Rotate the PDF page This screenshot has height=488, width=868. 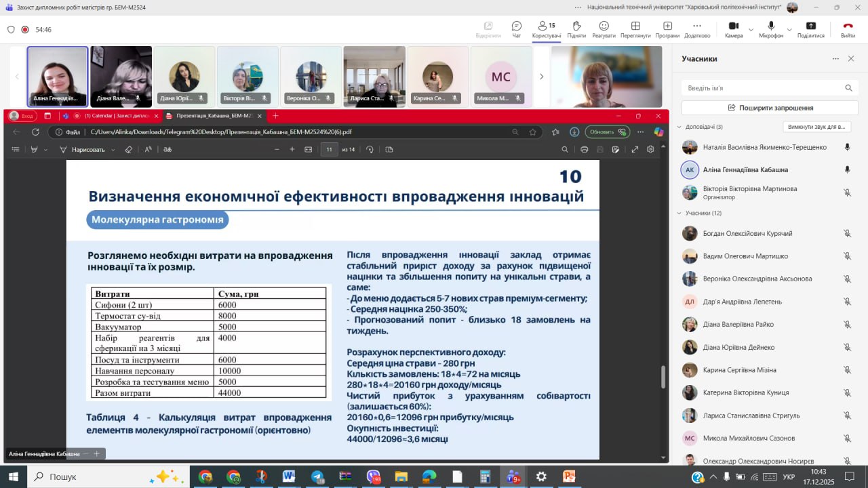coord(370,149)
